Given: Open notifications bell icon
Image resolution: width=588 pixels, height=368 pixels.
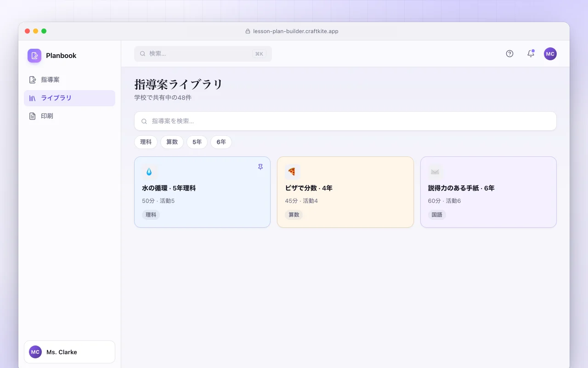Looking at the screenshot, I should point(531,54).
